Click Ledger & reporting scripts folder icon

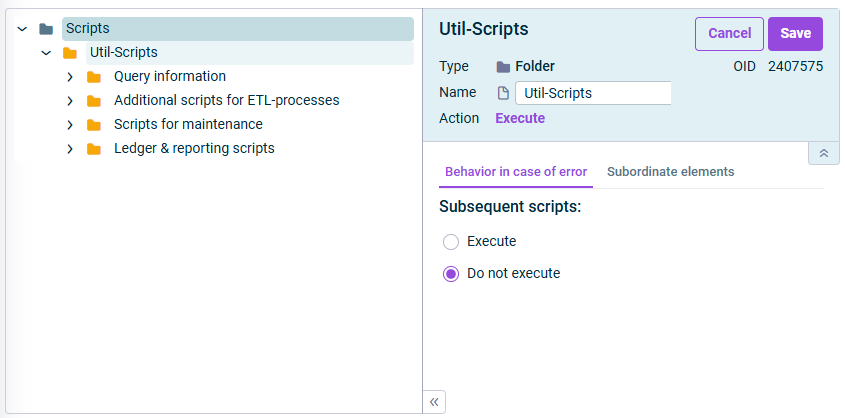[x=94, y=149]
